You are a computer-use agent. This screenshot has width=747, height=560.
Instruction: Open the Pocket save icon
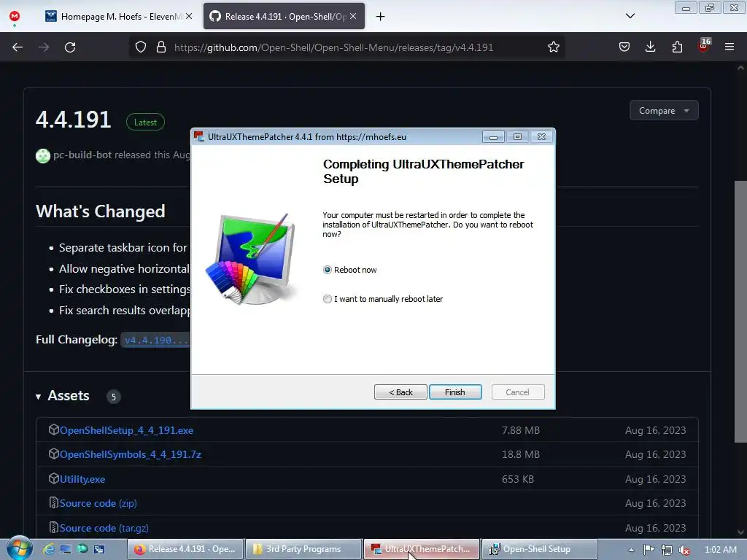click(624, 47)
